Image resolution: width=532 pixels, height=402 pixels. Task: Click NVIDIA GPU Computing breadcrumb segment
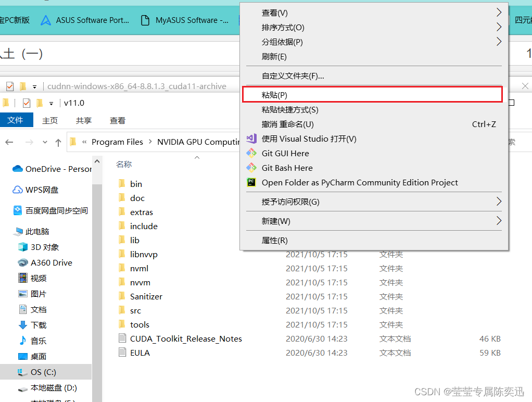pos(198,142)
